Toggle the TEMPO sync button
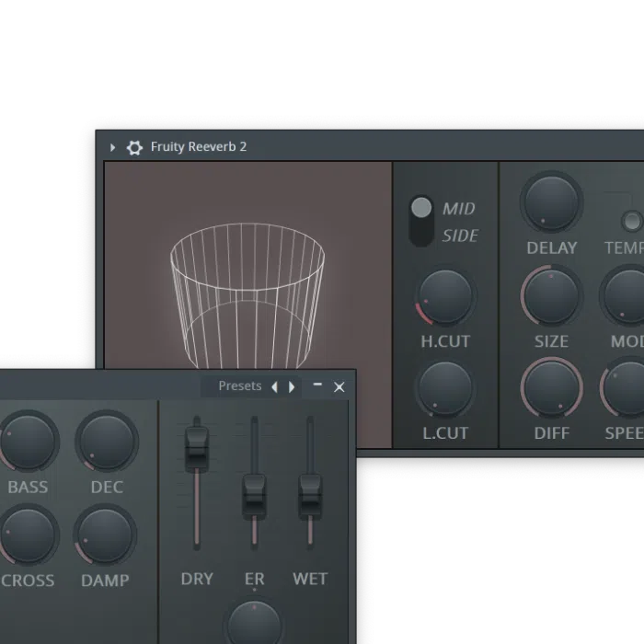The height and width of the screenshot is (644, 644). [632, 222]
